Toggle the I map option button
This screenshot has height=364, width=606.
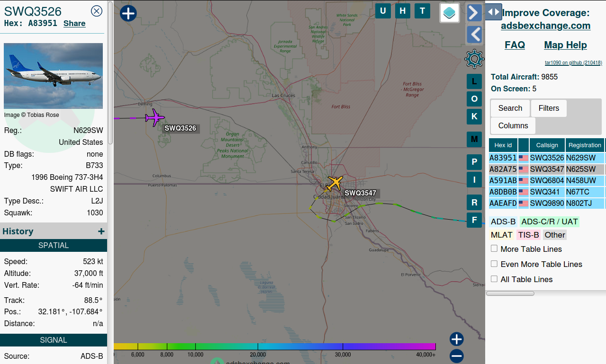click(474, 179)
